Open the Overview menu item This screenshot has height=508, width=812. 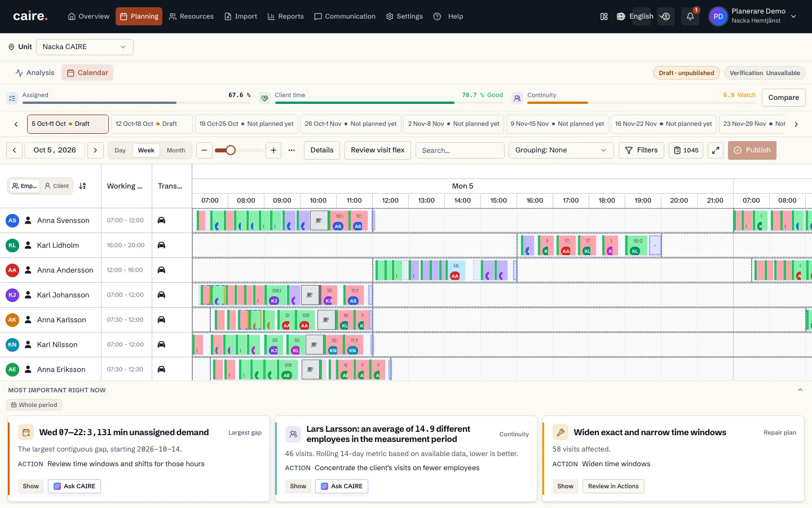click(x=89, y=16)
